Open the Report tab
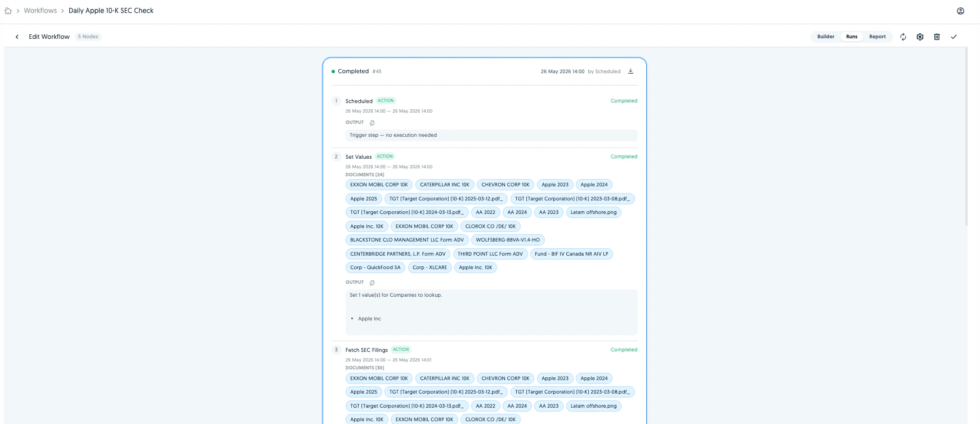The image size is (980, 424). coord(877,37)
